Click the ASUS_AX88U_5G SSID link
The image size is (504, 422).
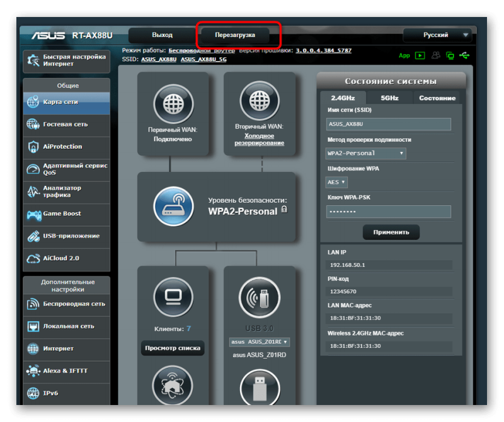(203, 59)
